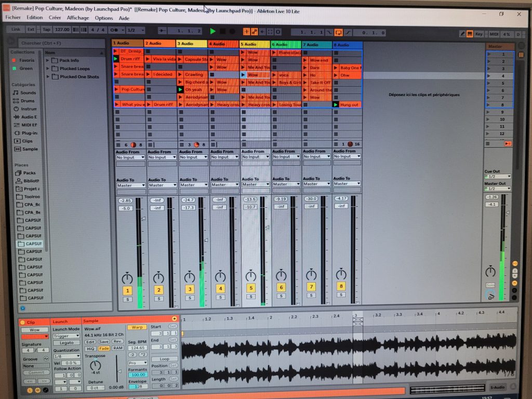Expand the 'Pack Info' folder
The image size is (532, 399).
coord(47,60)
